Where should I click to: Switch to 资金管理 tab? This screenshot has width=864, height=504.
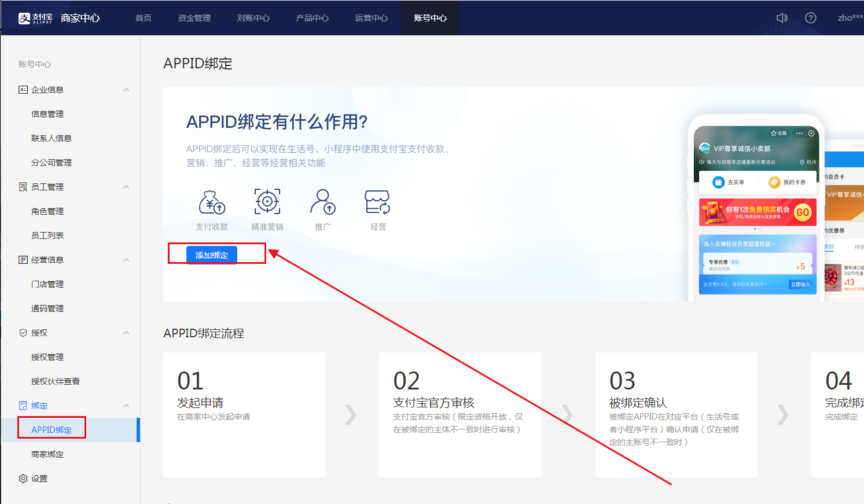[194, 18]
